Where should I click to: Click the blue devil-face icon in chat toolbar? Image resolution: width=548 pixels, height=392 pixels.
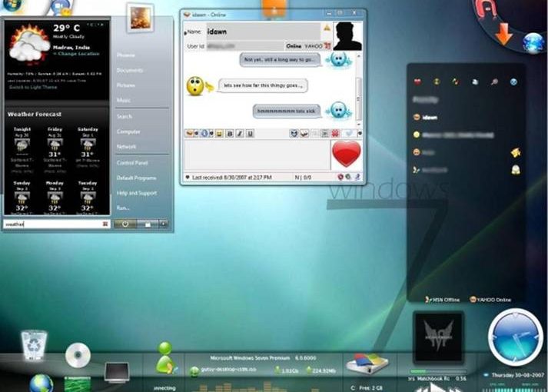[294, 133]
